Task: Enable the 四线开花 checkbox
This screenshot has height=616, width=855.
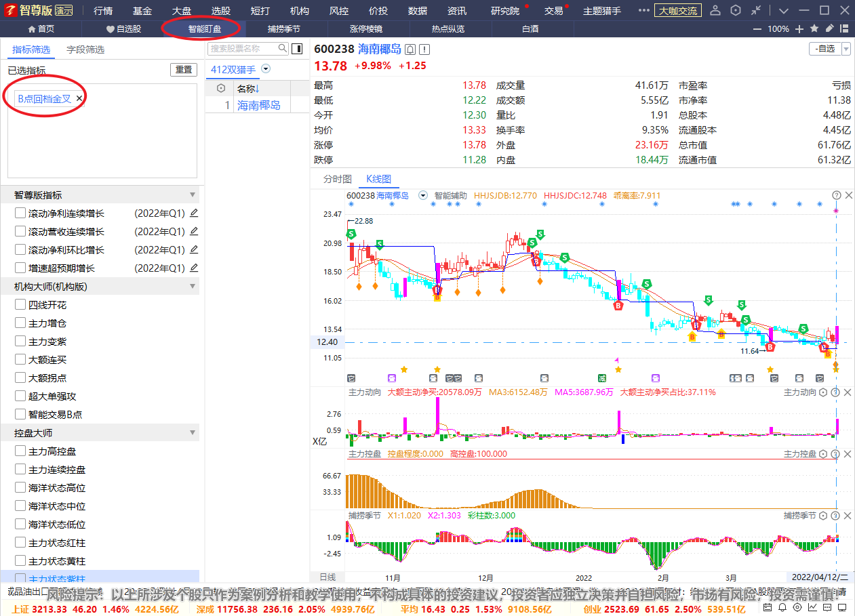Action: point(20,305)
